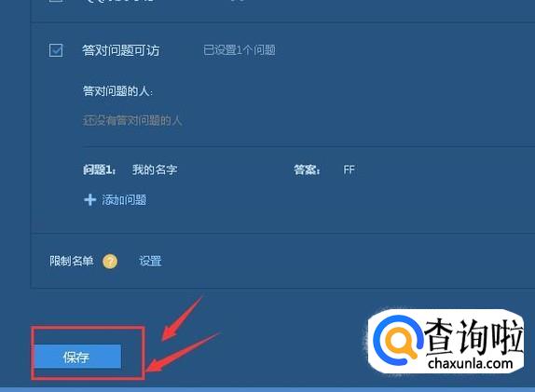This screenshot has height=392, width=535.
Task: Click the 答对问题可访 option label
Action: point(121,50)
